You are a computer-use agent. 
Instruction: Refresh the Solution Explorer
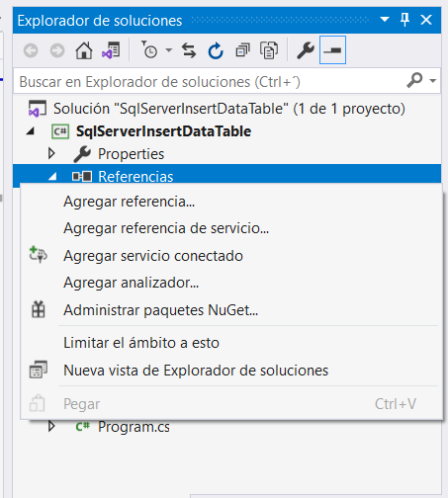click(216, 50)
